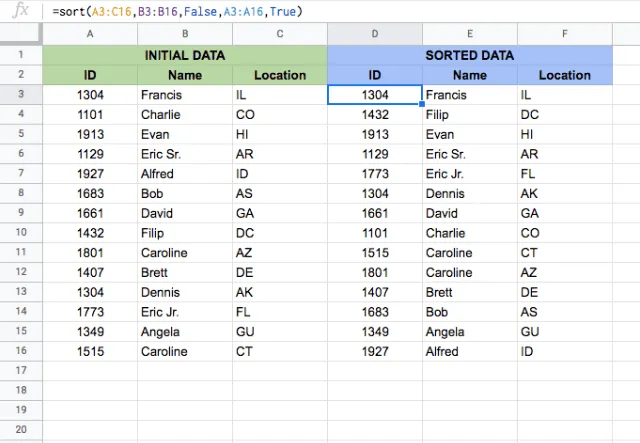Viewport: 640px width, 443px height.
Task: Select cell A16 containing 1515
Action: (90, 352)
